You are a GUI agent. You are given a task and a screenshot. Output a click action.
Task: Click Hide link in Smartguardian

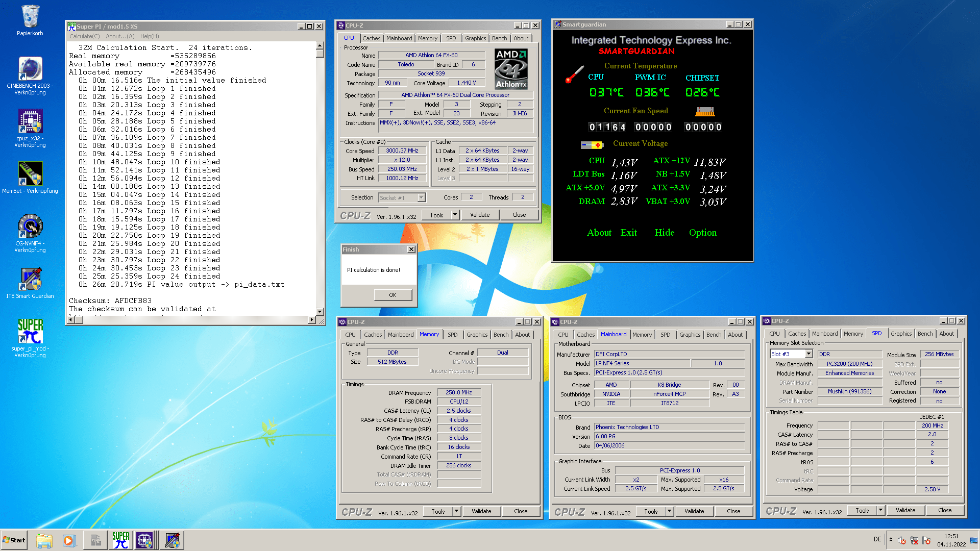click(x=665, y=233)
